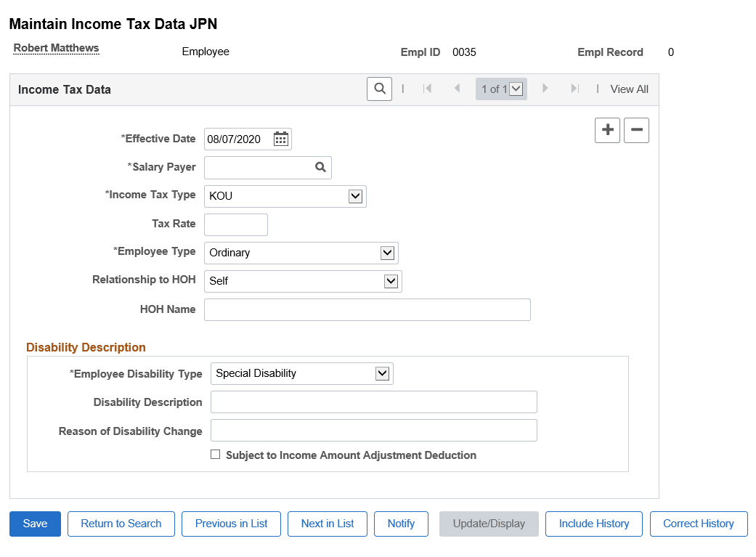Open the Robert Matthews employee link
Image resolution: width=756 pixels, height=557 pixels.
(55, 48)
